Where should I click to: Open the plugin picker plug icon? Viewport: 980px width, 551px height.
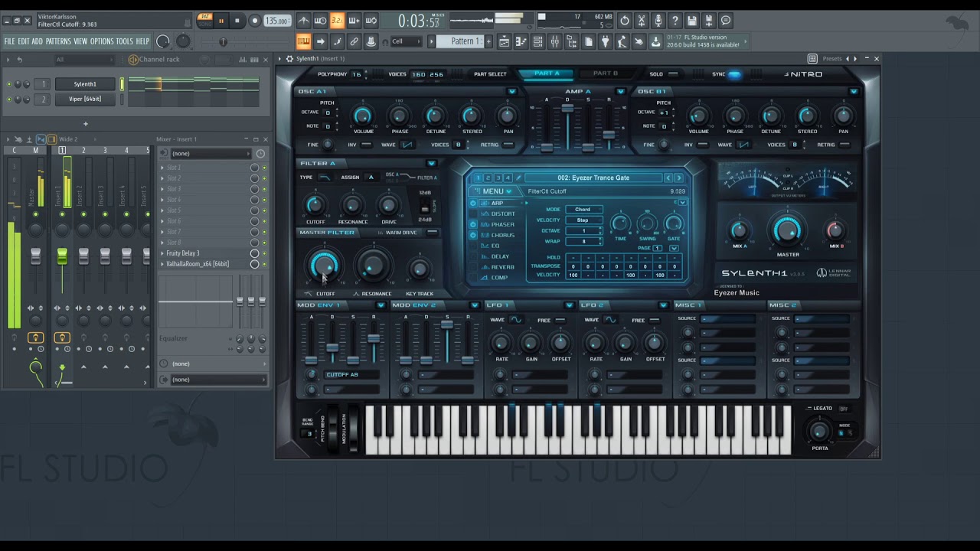(605, 41)
